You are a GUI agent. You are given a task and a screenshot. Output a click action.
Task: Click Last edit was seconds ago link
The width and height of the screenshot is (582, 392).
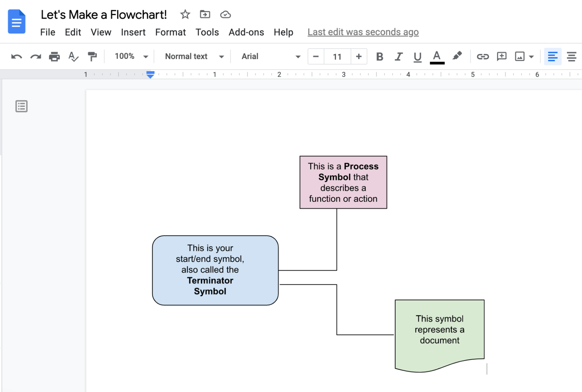coord(363,32)
